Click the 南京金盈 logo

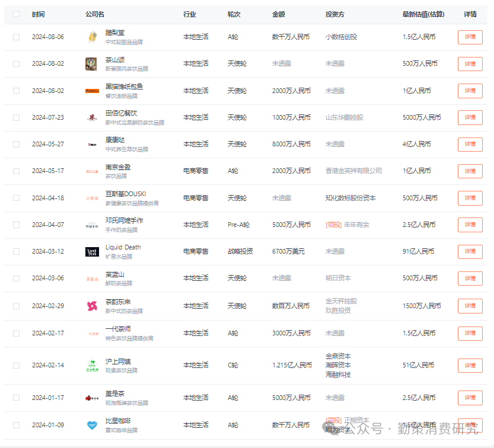coord(92,171)
